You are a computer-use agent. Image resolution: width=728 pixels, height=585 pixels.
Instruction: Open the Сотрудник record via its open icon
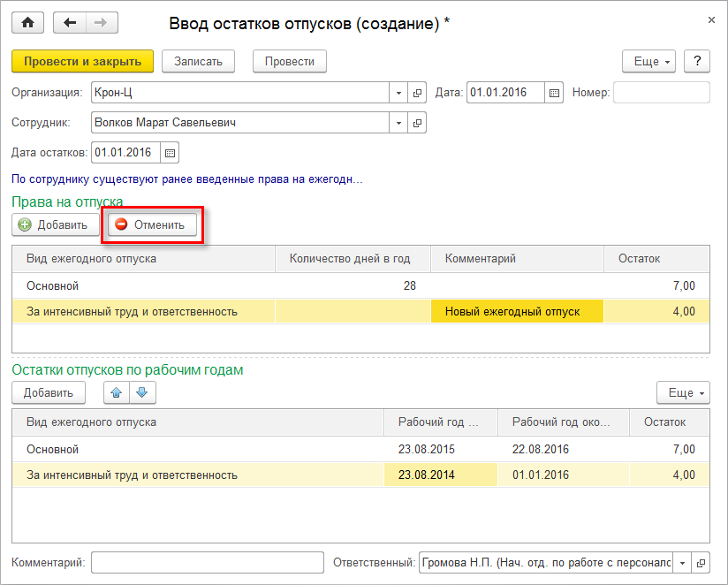pyautogui.click(x=418, y=123)
